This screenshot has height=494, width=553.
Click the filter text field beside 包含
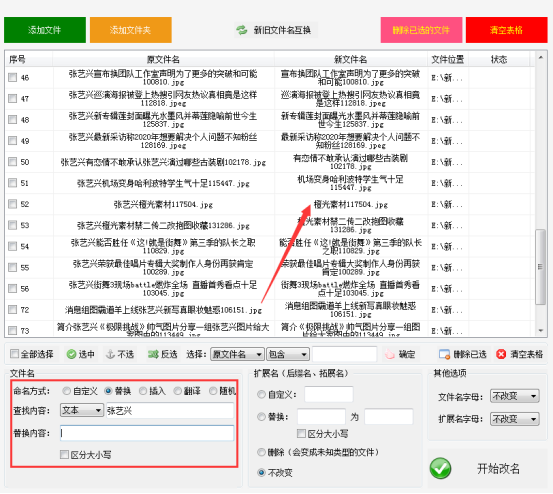344,354
